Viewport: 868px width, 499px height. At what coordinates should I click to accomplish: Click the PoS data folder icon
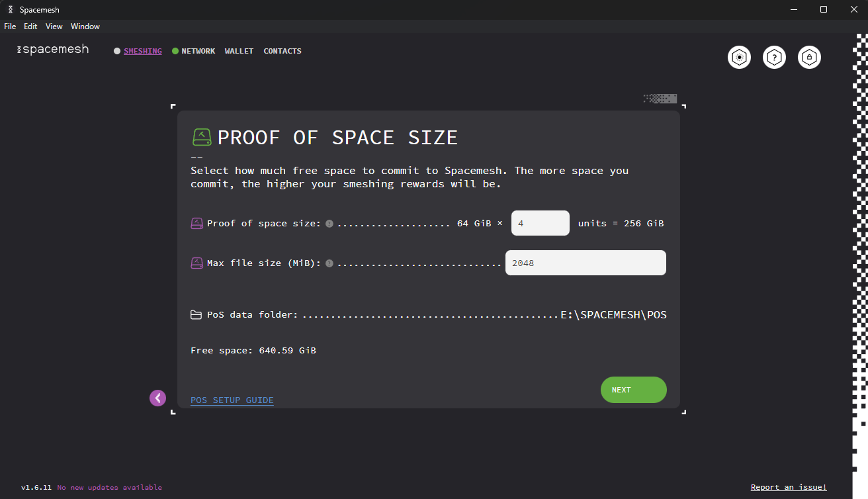[x=196, y=315]
